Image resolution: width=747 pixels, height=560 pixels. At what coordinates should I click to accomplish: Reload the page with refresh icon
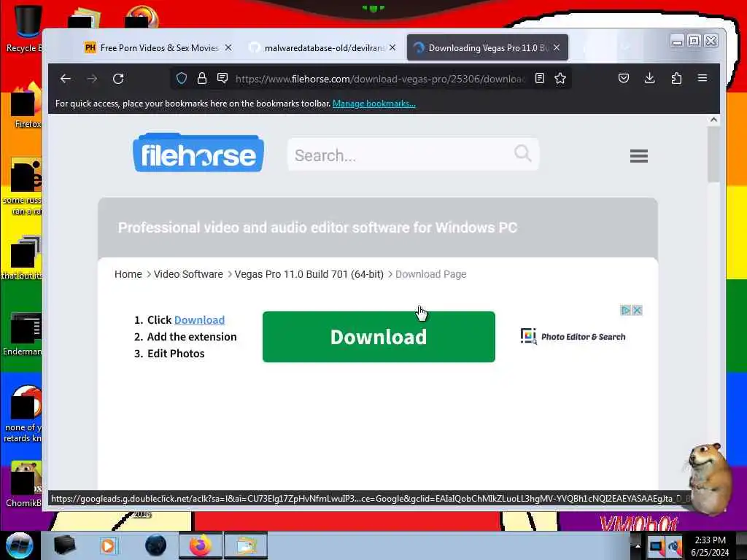coord(118,79)
